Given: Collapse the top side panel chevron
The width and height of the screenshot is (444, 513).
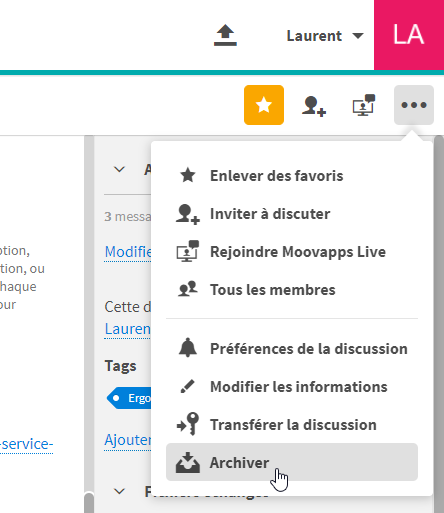Looking at the screenshot, I should [x=119, y=169].
